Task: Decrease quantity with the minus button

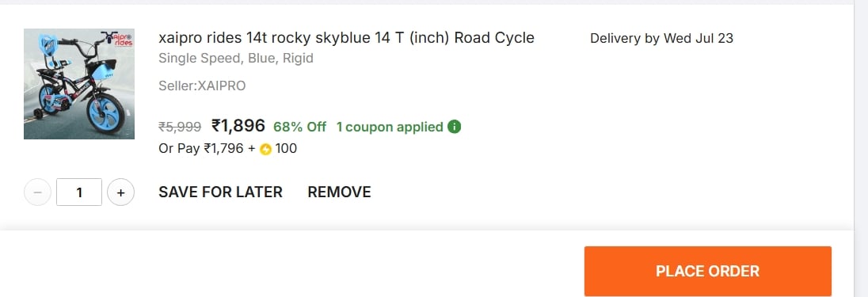Action: [x=38, y=192]
